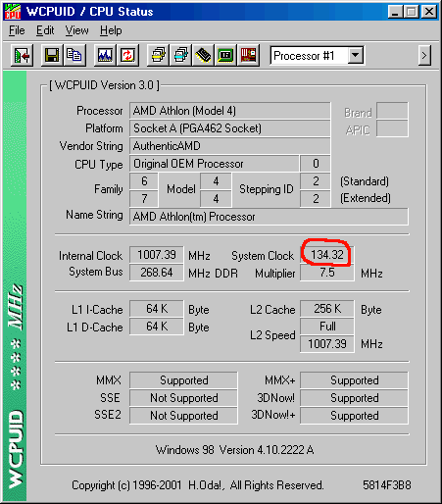Click the System Clock value 134.32

(327, 255)
